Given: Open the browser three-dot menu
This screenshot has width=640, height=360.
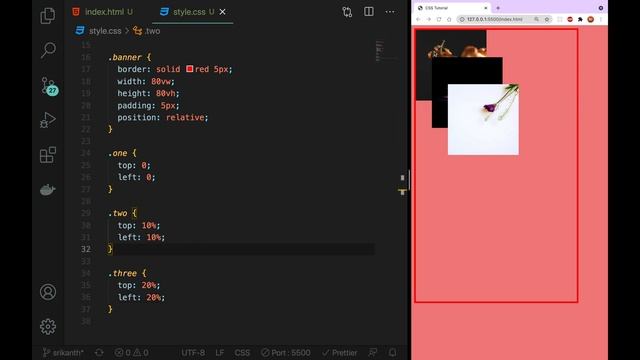Looking at the screenshot, I should (x=601, y=19).
